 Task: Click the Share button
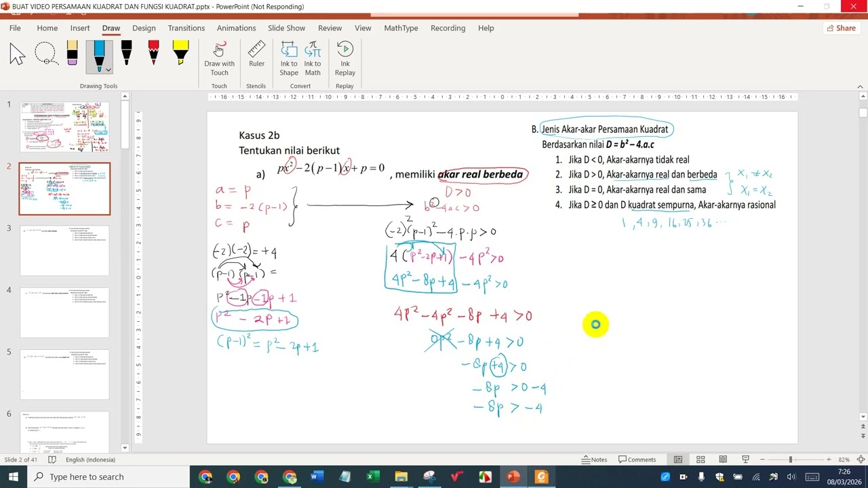coord(841,28)
